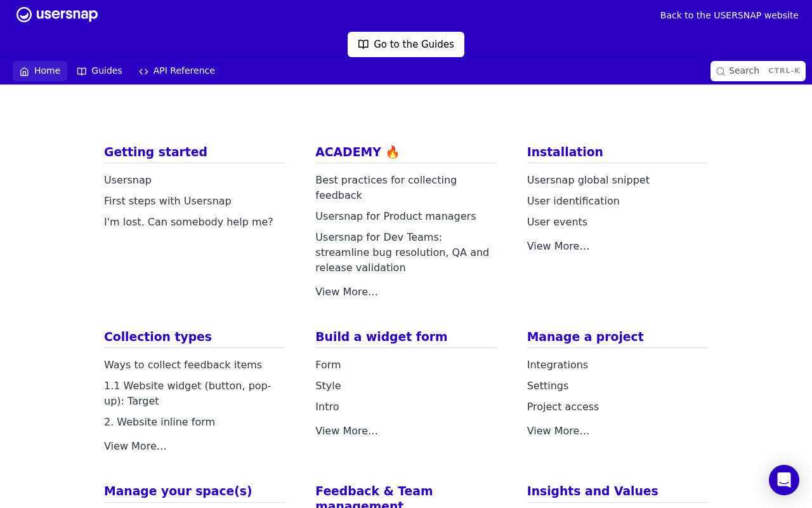
Task: Open Usersnap for Product managers article
Action: coord(396,216)
